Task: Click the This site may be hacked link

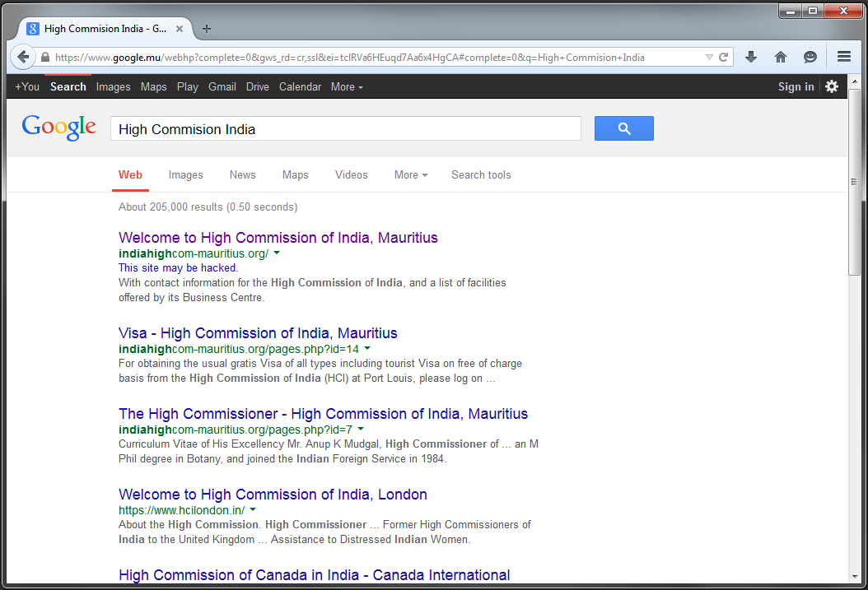Action: point(178,267)
